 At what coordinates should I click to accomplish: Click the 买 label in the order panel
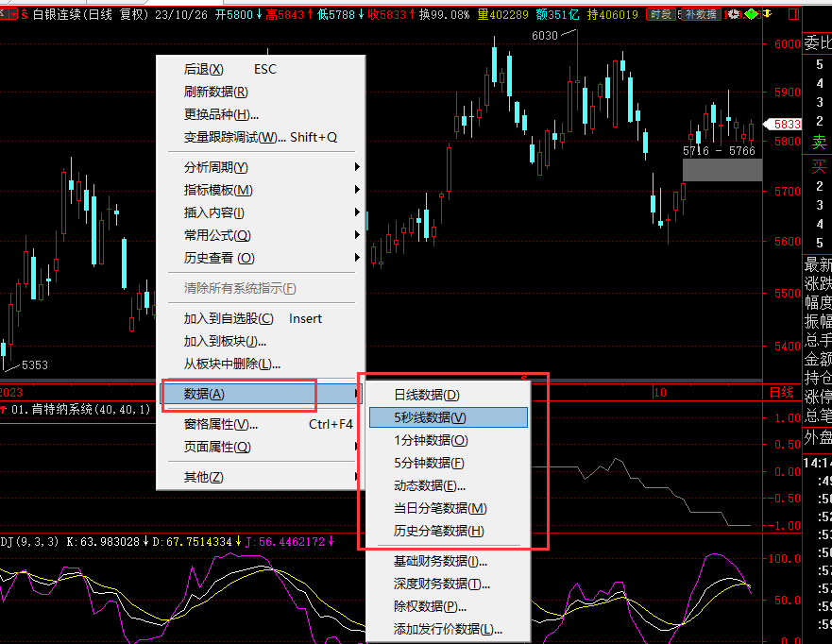(x=819, y=166)
